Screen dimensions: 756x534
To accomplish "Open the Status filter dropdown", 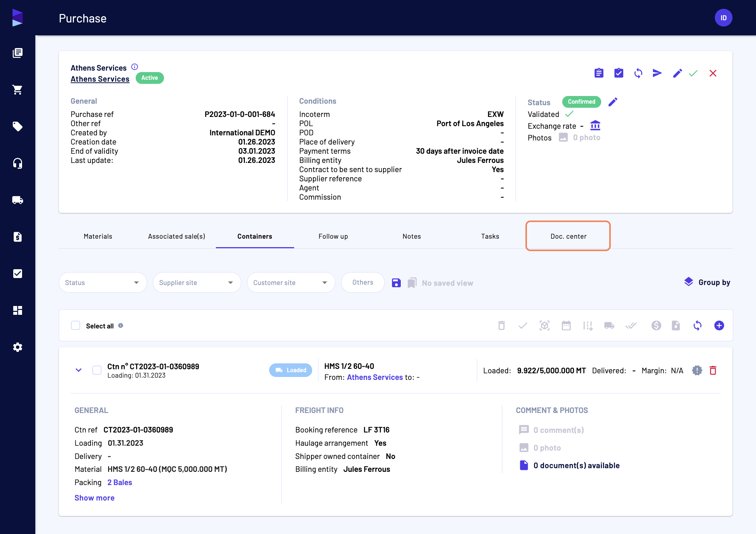I will pyautogui.click(x=103, y=282).
